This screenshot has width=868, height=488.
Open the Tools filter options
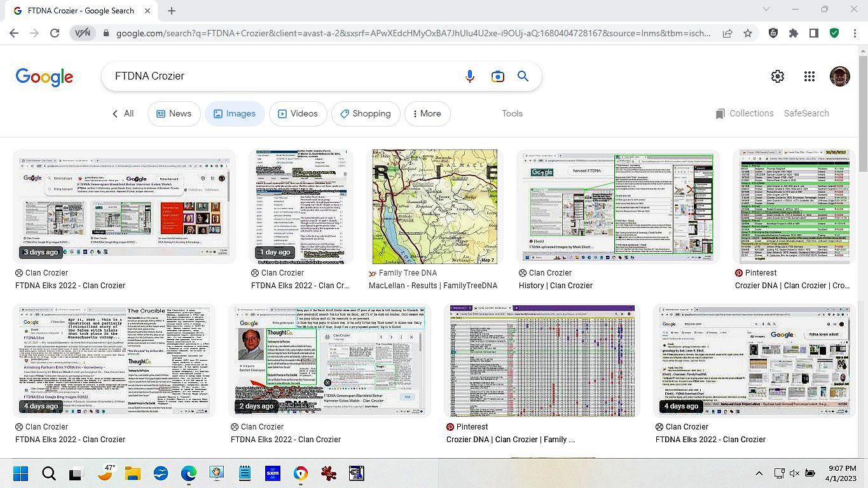click(x=512, y=114)
